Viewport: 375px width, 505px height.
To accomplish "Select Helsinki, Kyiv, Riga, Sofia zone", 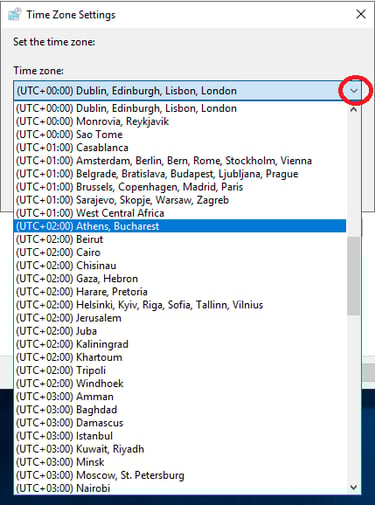I will pyautogui.click(x=180, y=305).
